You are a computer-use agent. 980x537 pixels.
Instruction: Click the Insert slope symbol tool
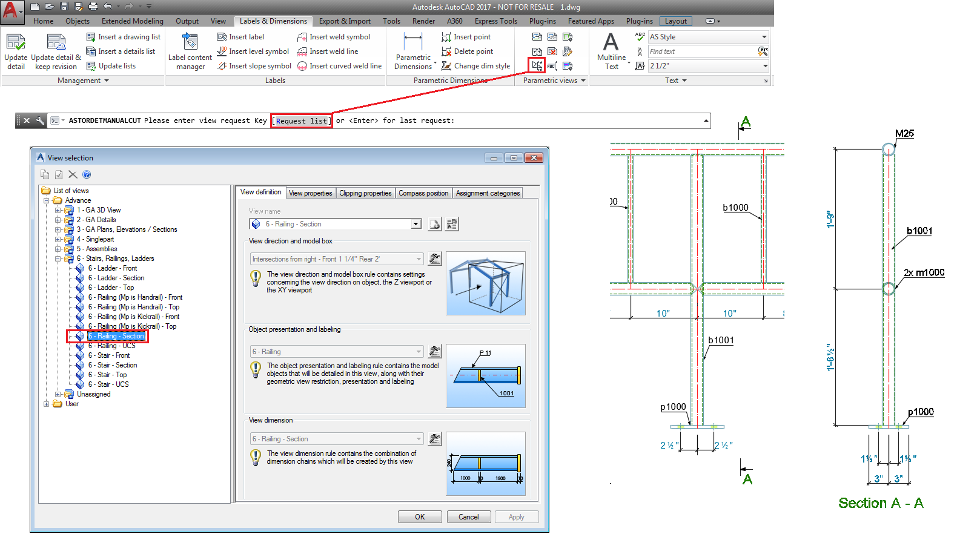click(254, 66)
